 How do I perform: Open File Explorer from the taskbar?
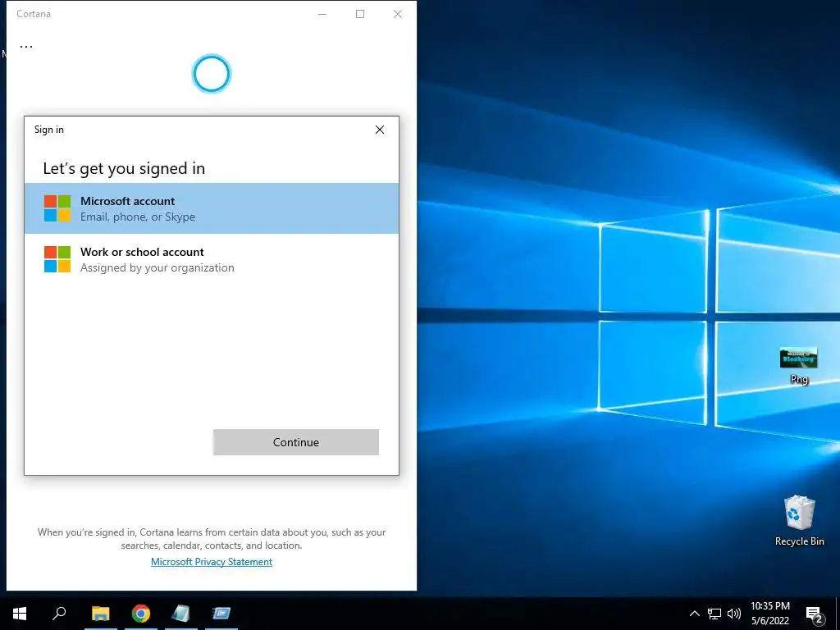coord(100,614)
